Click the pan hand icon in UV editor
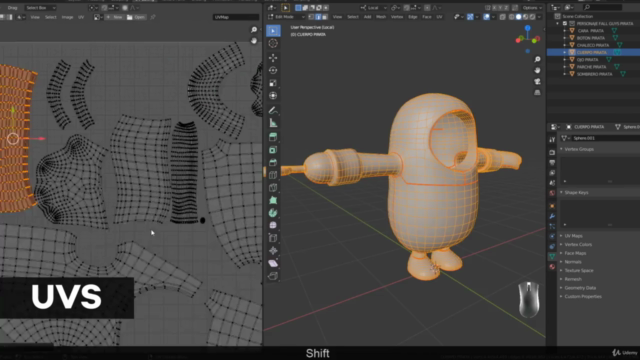Viewport: 640px width, 360px height. point(254,41)
